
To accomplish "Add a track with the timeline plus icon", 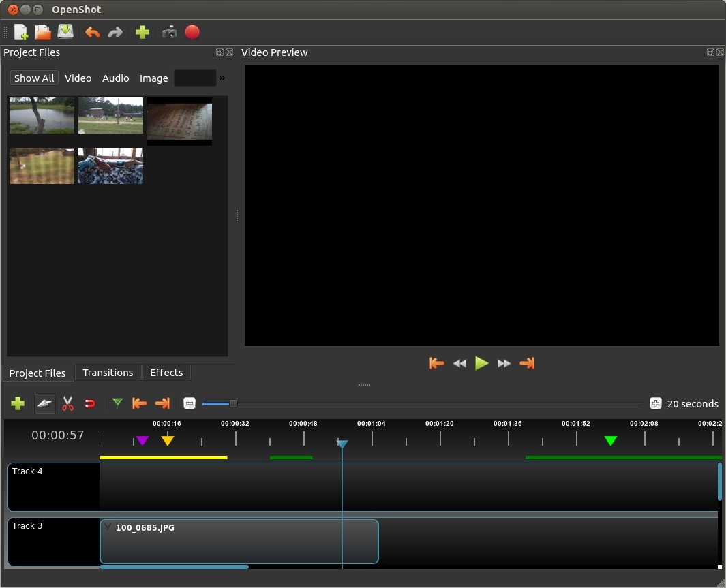I will coord(18,403).
